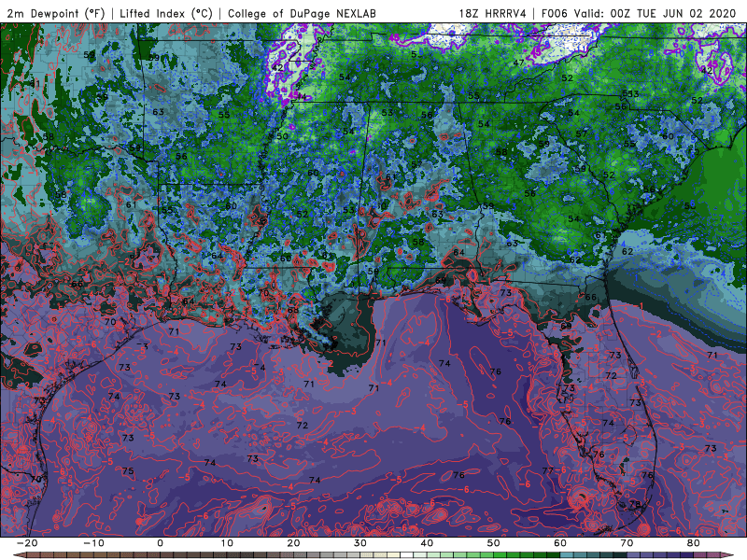
Task: Click the 40 label on the color scale
Action: [x=427, y=543]
